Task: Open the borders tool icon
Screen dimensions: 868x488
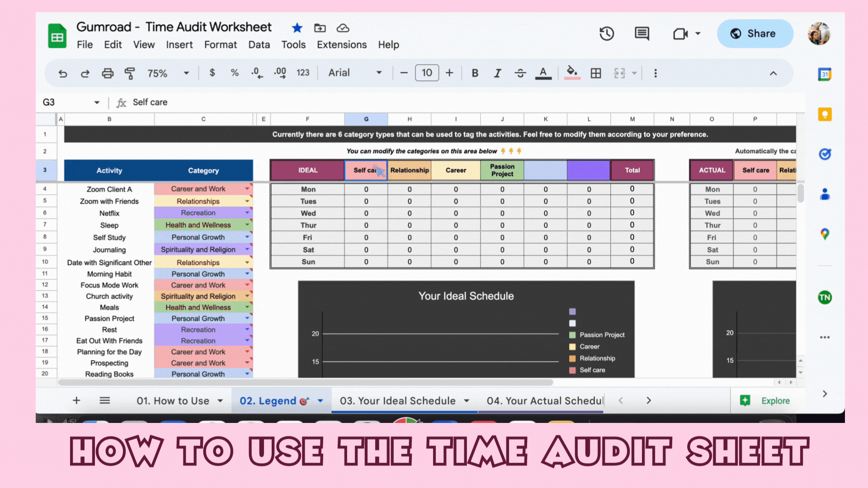Action: [x=596, y=73]
